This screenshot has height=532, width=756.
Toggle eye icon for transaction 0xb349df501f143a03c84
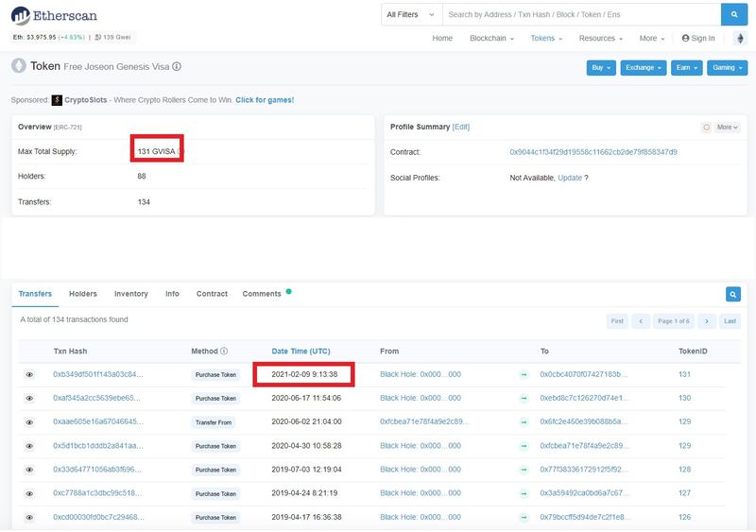click(29, 375)
